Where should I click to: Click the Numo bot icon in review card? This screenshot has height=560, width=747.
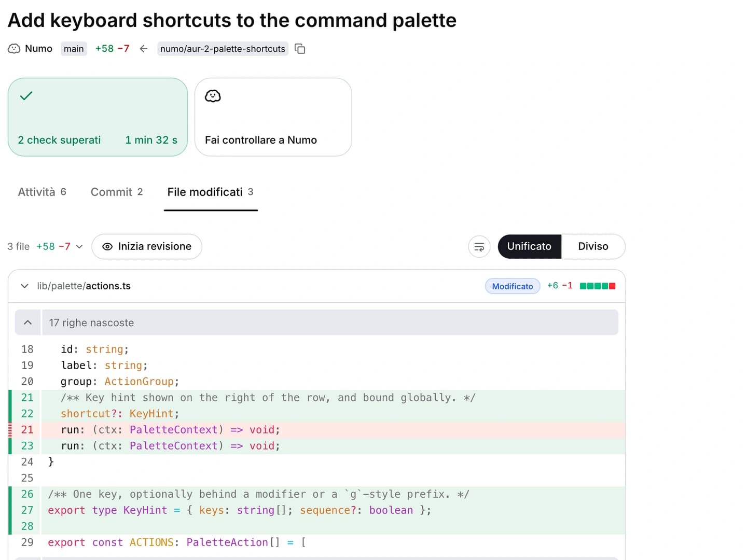(213, 96)
